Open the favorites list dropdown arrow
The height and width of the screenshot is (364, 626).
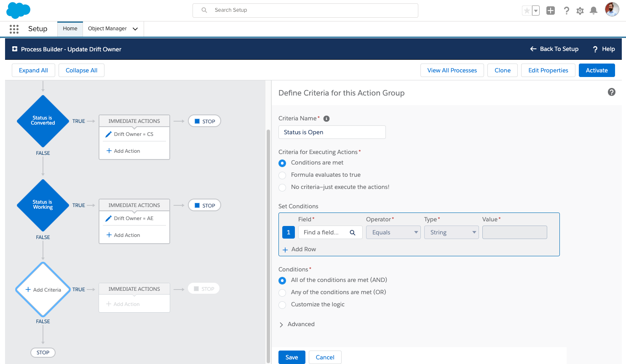[x=536, y=11]
